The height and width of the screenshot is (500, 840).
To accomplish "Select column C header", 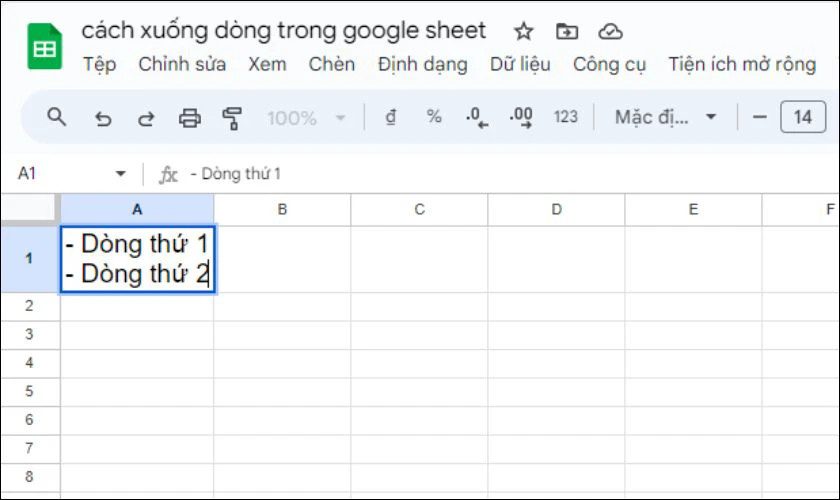I will pyautogui.click(x=419, y=210).
